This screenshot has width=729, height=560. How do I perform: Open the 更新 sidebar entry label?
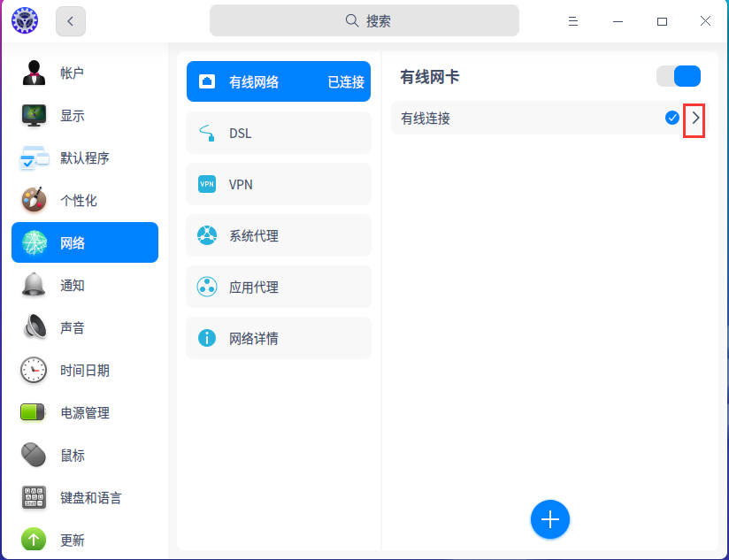[x=72, y=540]
